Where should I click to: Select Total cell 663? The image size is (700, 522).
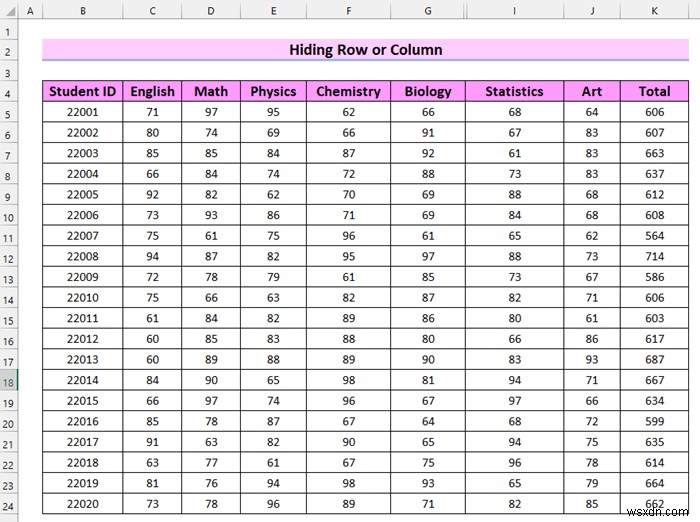pos(654,153)
